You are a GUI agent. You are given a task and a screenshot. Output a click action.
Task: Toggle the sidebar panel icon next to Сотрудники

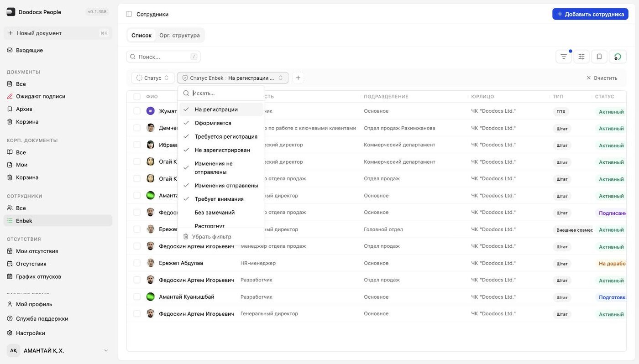(129, 14)
